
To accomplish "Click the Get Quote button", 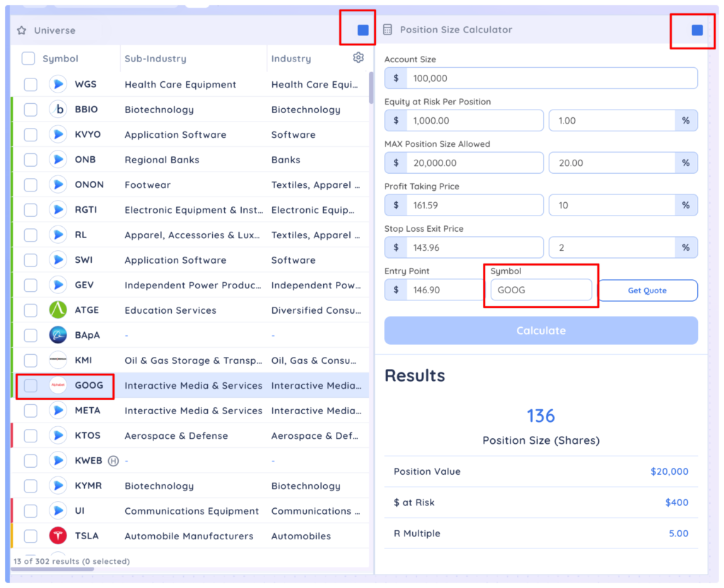I will pos(647,290).
